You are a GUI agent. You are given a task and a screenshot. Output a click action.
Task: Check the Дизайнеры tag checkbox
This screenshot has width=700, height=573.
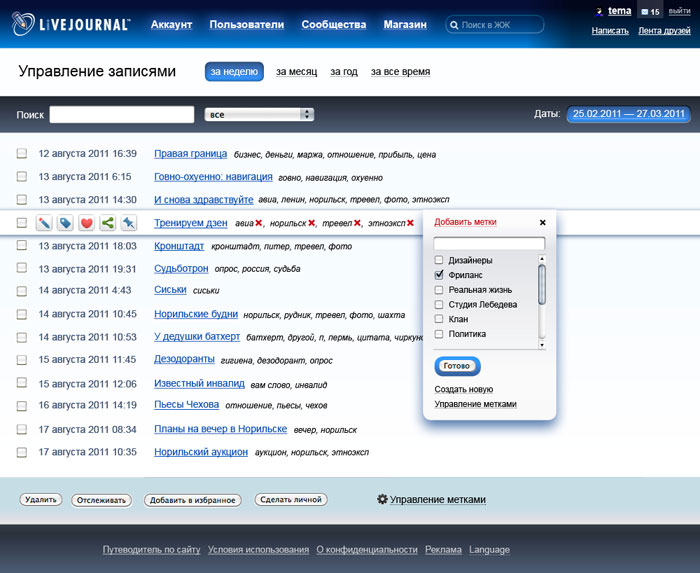coord(439,260)
